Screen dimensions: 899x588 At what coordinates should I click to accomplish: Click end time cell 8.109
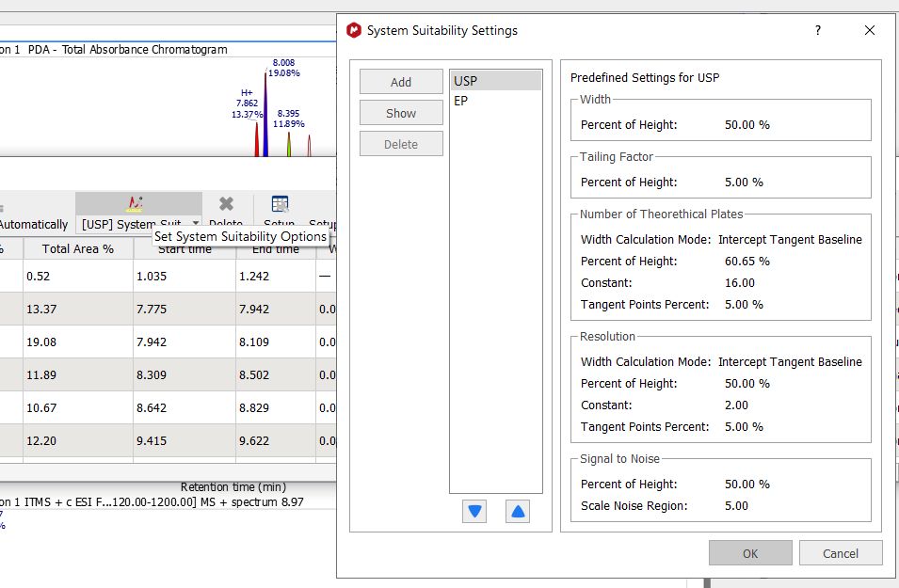[276, 342]
